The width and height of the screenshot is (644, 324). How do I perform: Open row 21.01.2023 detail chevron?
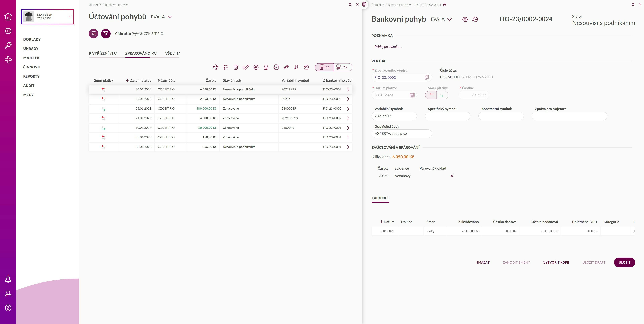pos(348,118)
